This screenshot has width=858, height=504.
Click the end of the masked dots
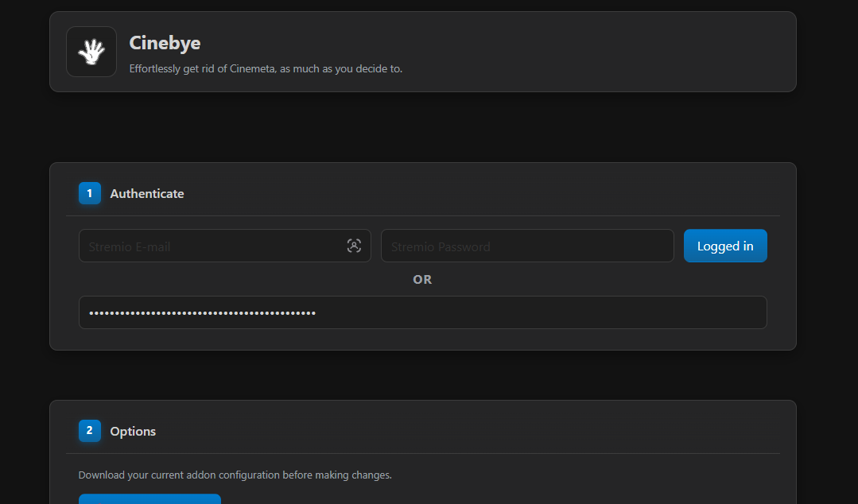315,313
